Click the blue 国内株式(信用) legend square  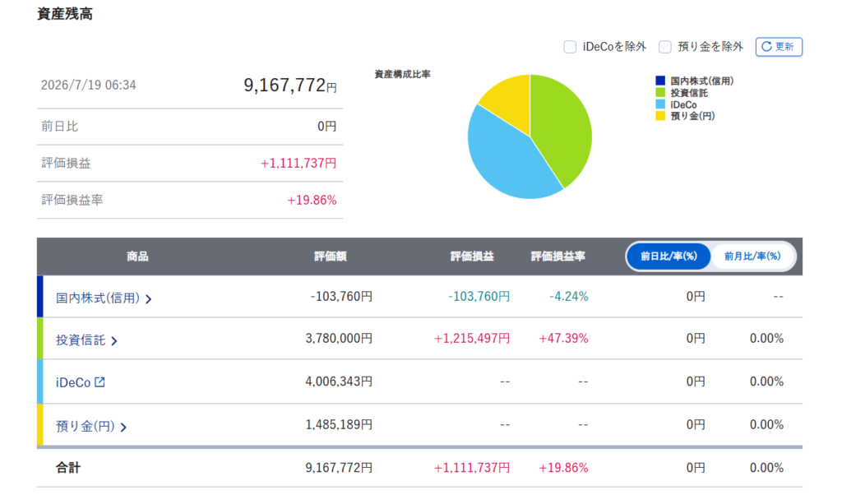click(x=660, y=81)
